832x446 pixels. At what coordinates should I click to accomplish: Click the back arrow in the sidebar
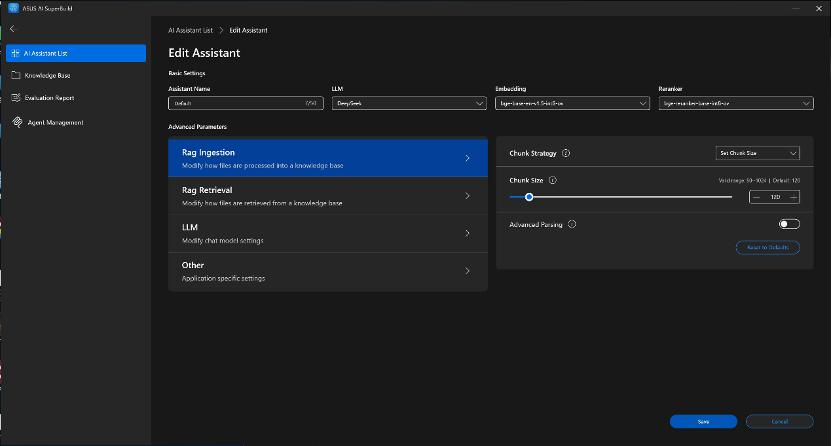click(13, 29)
